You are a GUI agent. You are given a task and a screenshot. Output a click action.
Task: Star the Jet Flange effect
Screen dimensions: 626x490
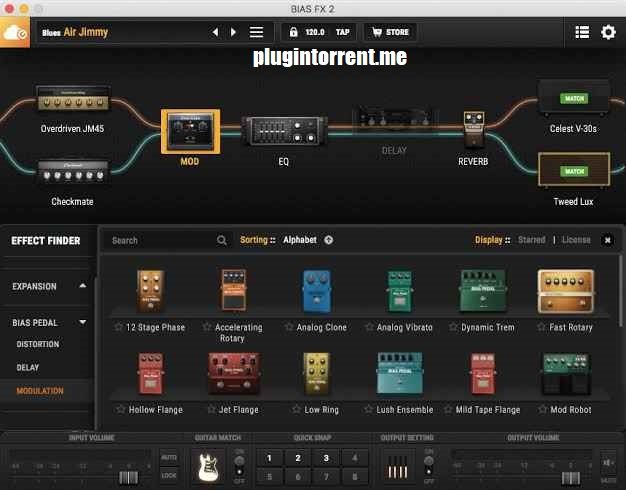(212, 409)
